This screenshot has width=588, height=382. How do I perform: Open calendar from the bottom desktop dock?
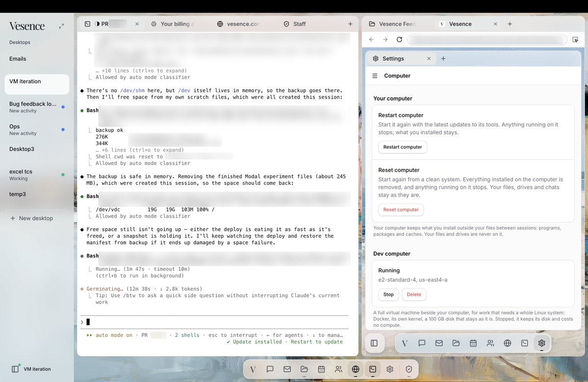[x=321, y=369]
